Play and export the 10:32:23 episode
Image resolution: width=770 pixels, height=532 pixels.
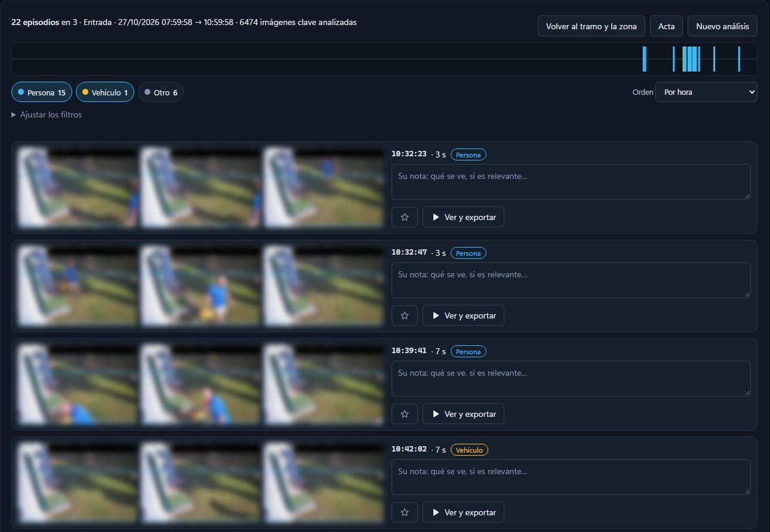click(x=463, y=217)
